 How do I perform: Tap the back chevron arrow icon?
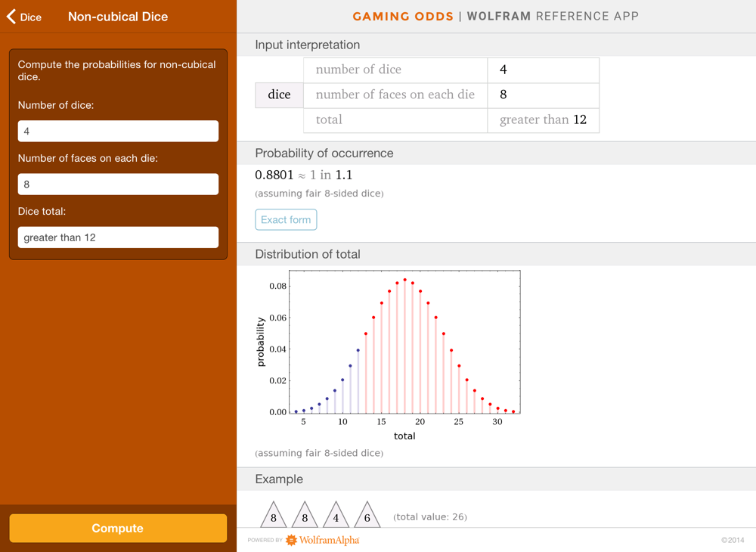(11, 17)
